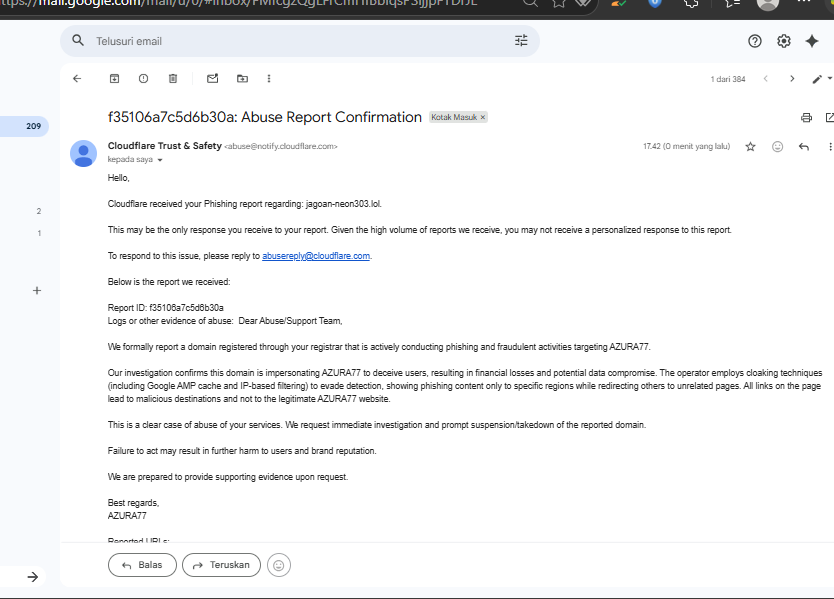Click the email subject heading
Viewport: 834px width, 599px height.
click(264, 117)
